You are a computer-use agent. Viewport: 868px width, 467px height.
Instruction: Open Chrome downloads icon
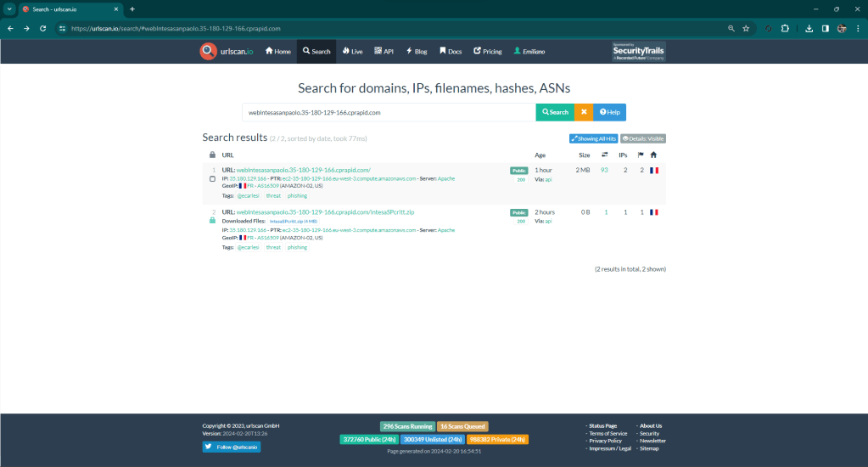click(x=810, y=28)
